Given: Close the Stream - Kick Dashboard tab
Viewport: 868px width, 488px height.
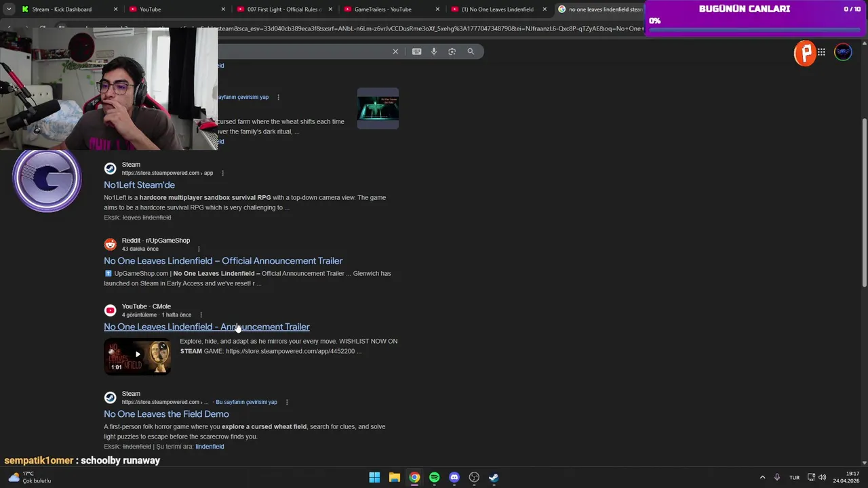Looking at the screenshot, I should 116,9.
